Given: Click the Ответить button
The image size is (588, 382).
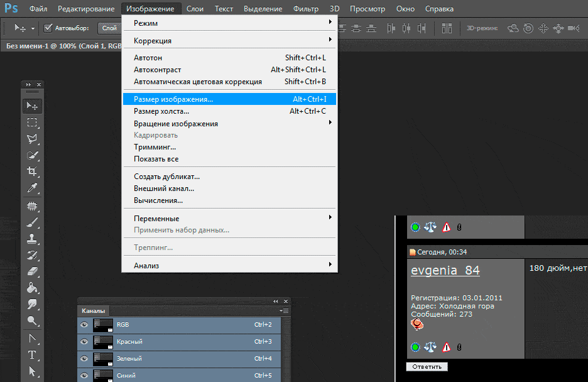Looking at the screenshot, I should click(x=427, y=366).
